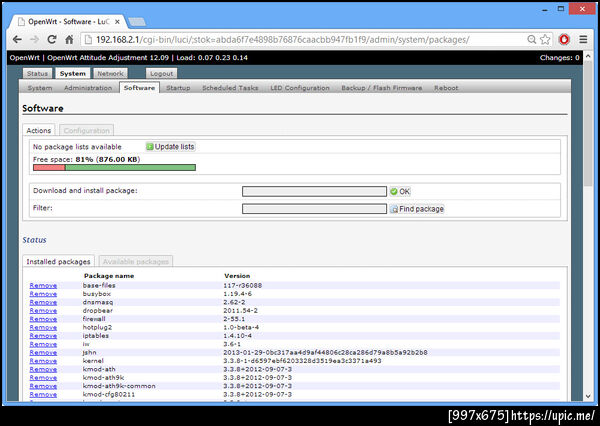
Task: Remove the firewall package
Action: click(x=43, y=319)
